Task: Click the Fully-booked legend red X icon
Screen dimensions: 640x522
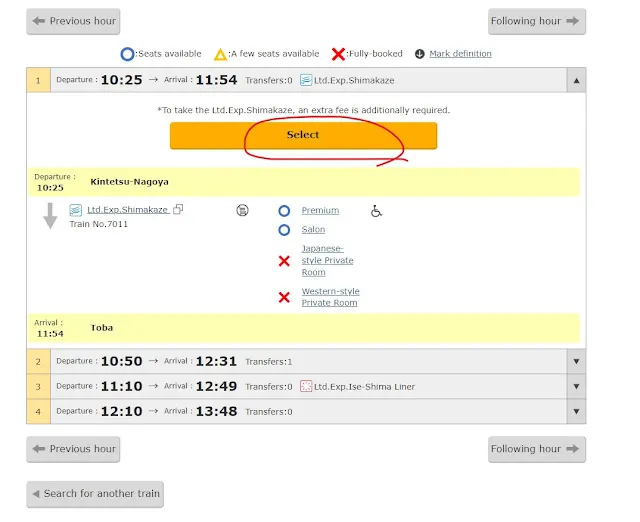Action: tap(338, 54)
